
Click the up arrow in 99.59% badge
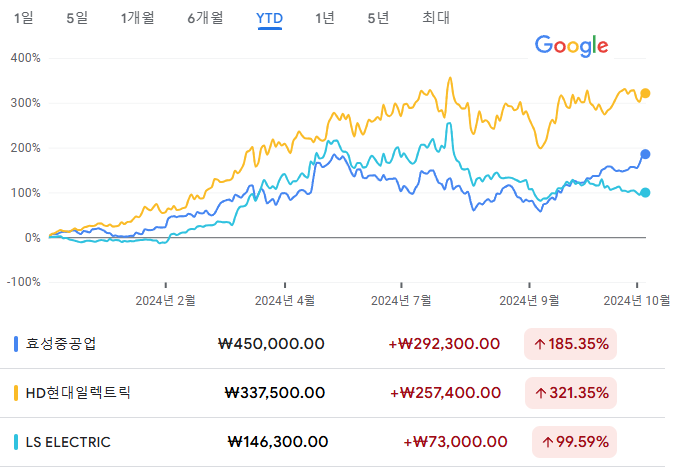tap(548, 443)
